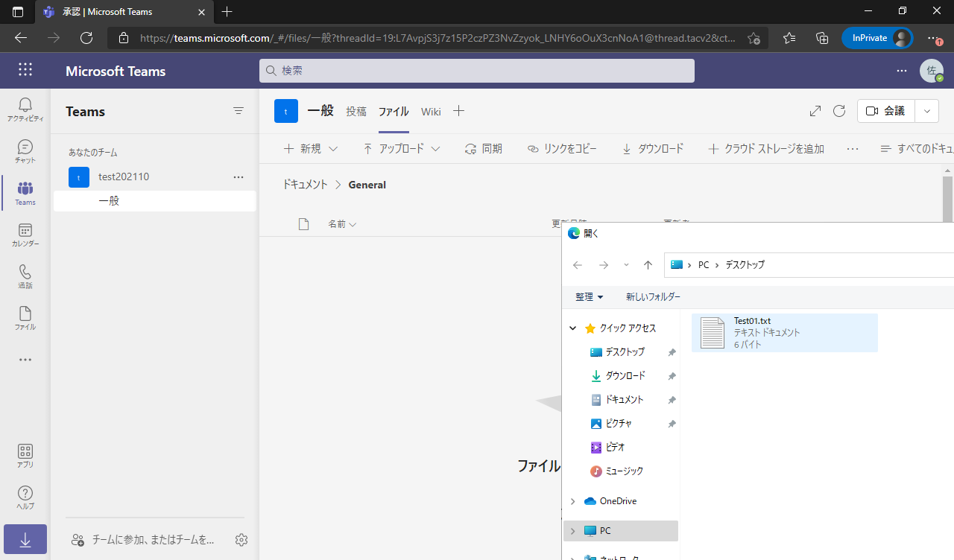954x560 pixels.
Task: Open the meeting options dropdown arrow
Action: (926, 111)
